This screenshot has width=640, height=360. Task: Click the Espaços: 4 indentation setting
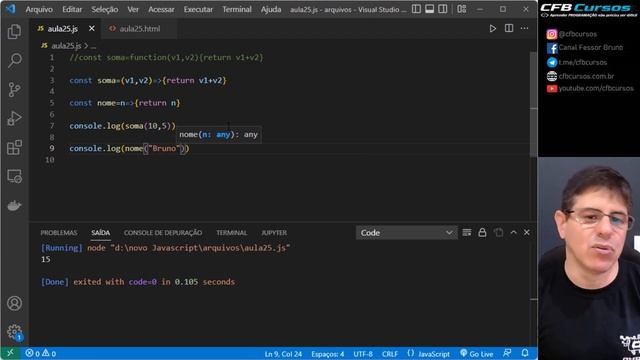[x=328, y=354]
